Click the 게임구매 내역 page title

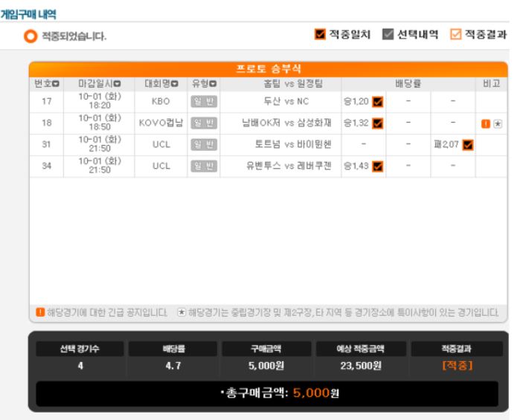(28, 14)
